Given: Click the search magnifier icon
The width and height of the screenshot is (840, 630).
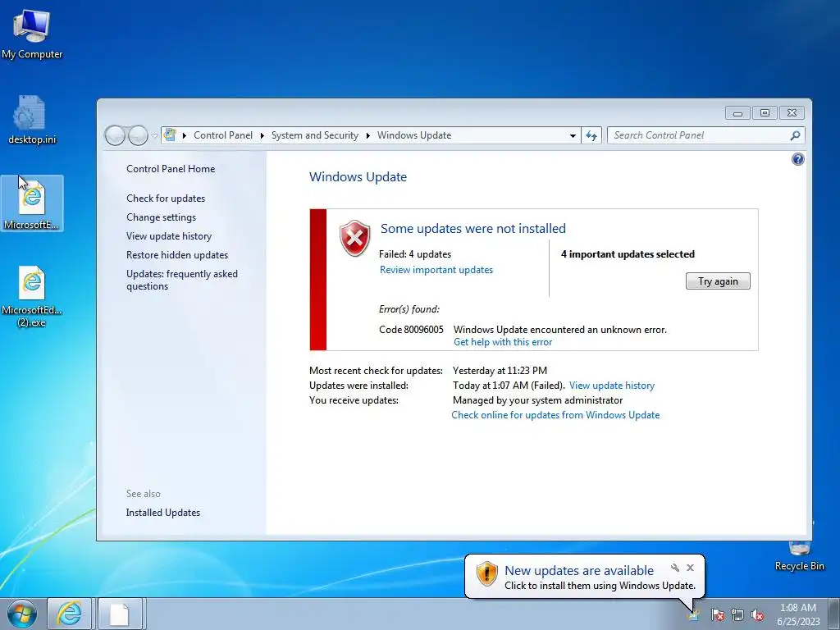Looking at the screenshot, I should click(795, 135).
